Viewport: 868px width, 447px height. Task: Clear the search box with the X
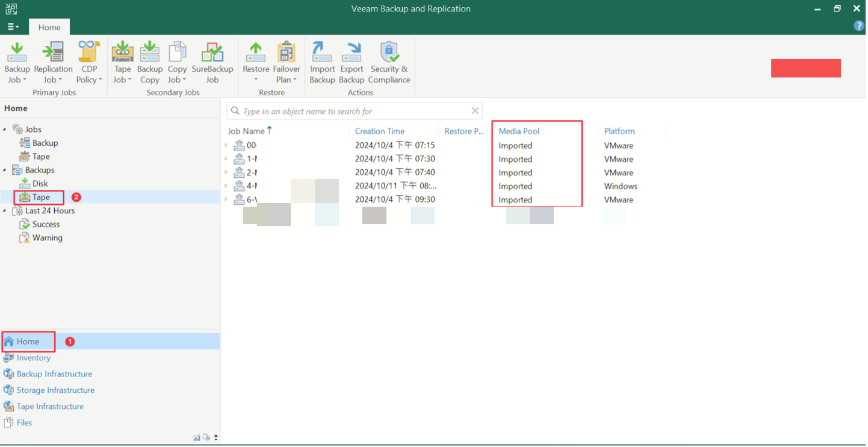point(476,111)
